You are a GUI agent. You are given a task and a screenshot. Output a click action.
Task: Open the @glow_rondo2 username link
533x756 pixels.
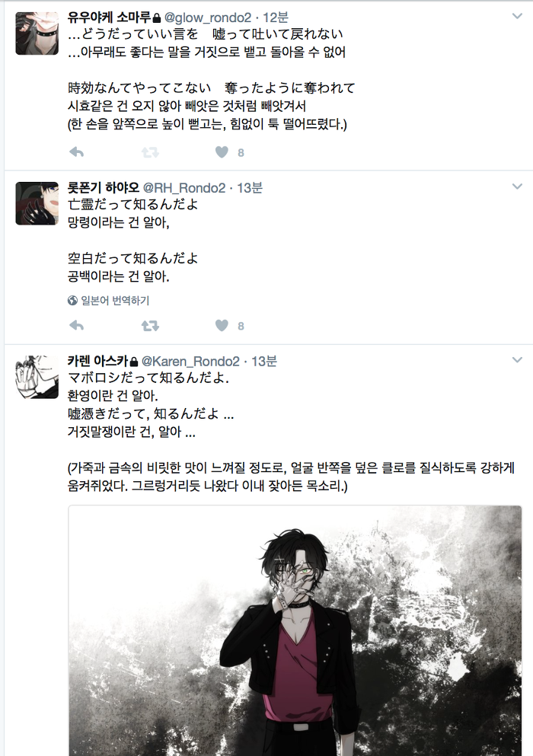[208, 18]
